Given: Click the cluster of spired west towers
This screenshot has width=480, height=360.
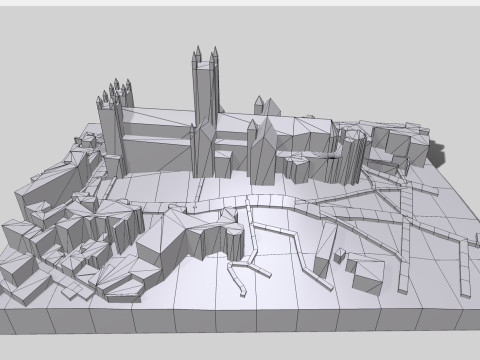Looking at the screenshot, I should tap(115, 128).
